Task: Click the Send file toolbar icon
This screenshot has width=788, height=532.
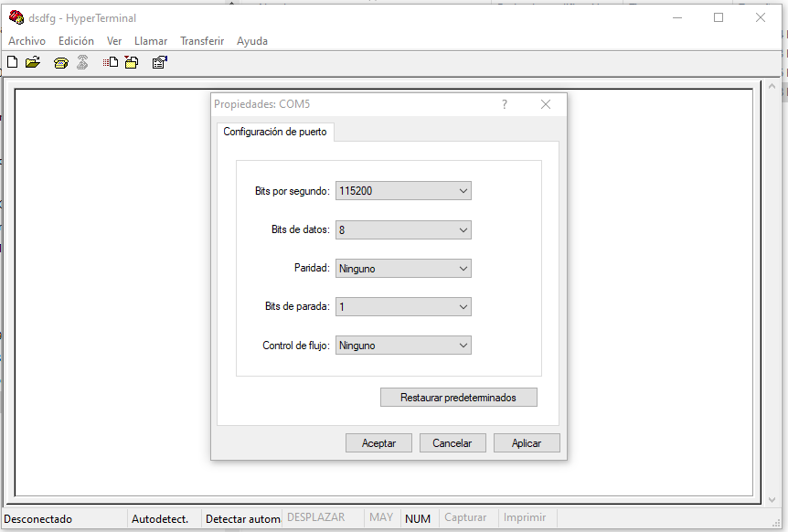Action: tap(111, 63)
